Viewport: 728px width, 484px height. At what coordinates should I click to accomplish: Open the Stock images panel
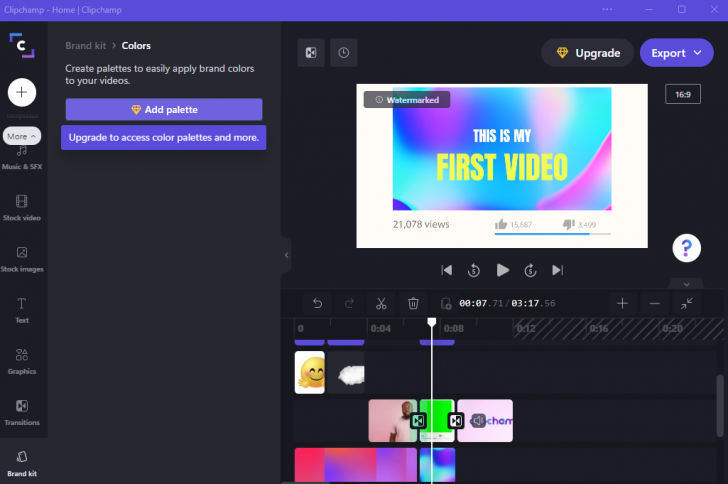point(22,259)
